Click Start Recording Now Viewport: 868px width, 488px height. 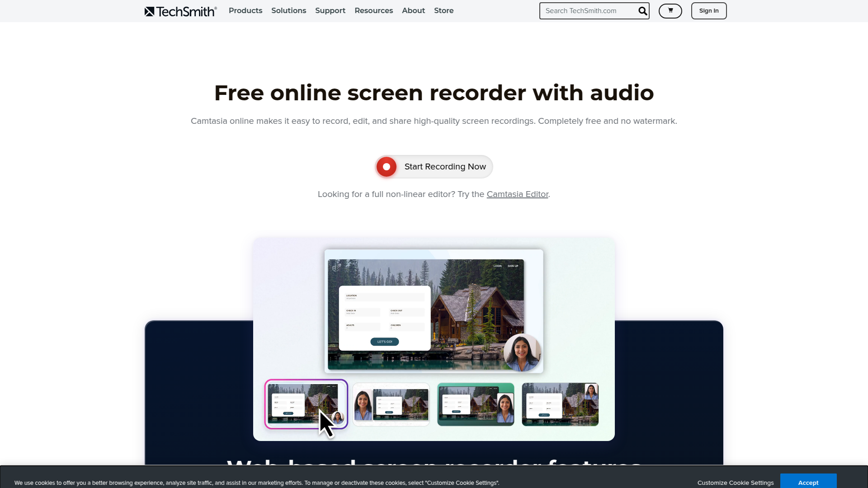tap(445, 167)
